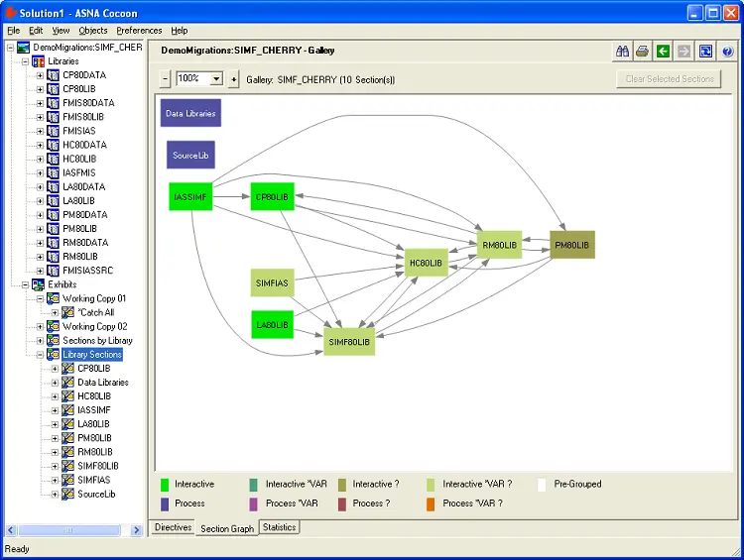This screenshot has width=744, height=560.
Task: Click the Libraries folder icon in the tree
Action: (39, 61)
